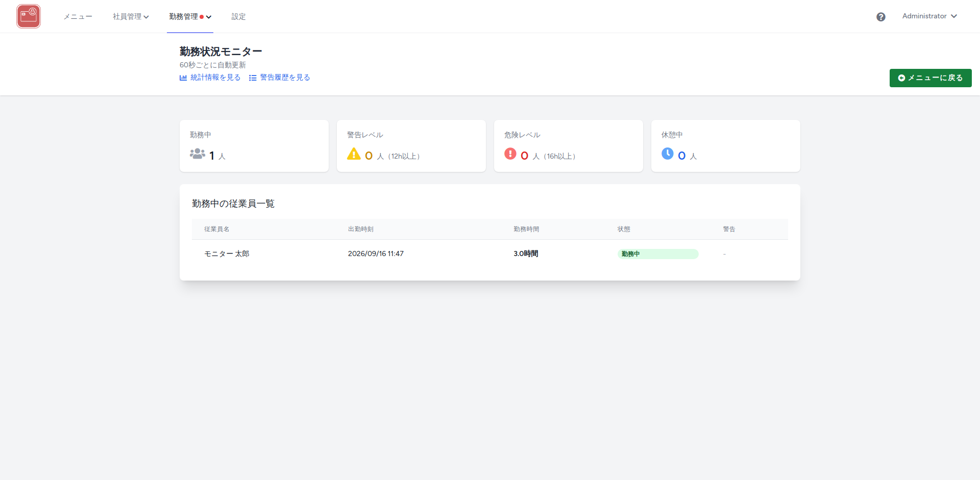Click the green メニューに戻る button
Viewport: 980px width, 480px height.
point(930,78)
